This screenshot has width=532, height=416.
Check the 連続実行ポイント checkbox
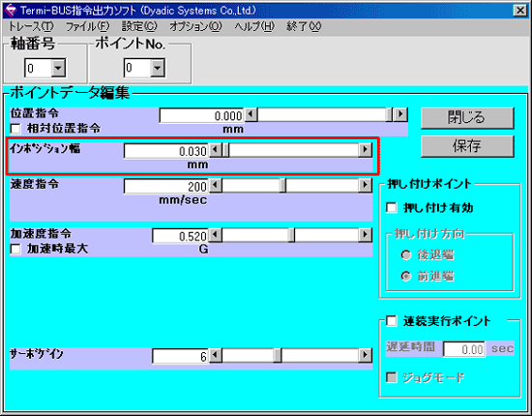[392, 321]
